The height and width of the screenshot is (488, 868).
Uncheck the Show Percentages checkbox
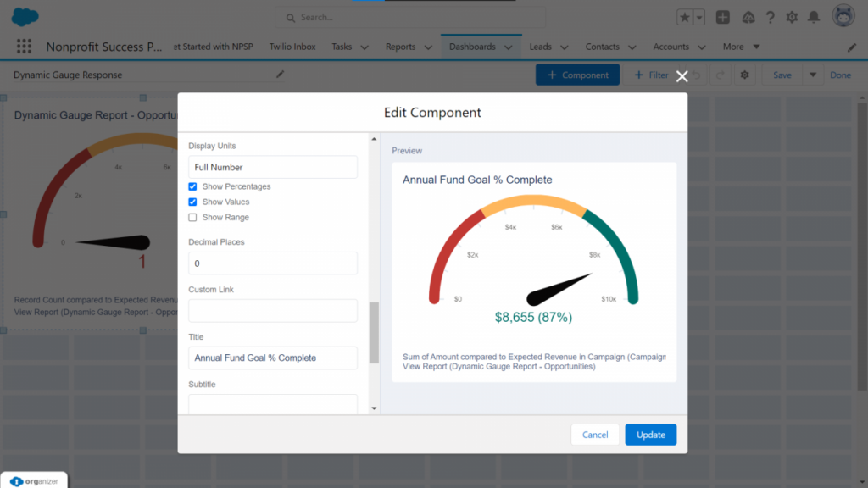[192, 186]
